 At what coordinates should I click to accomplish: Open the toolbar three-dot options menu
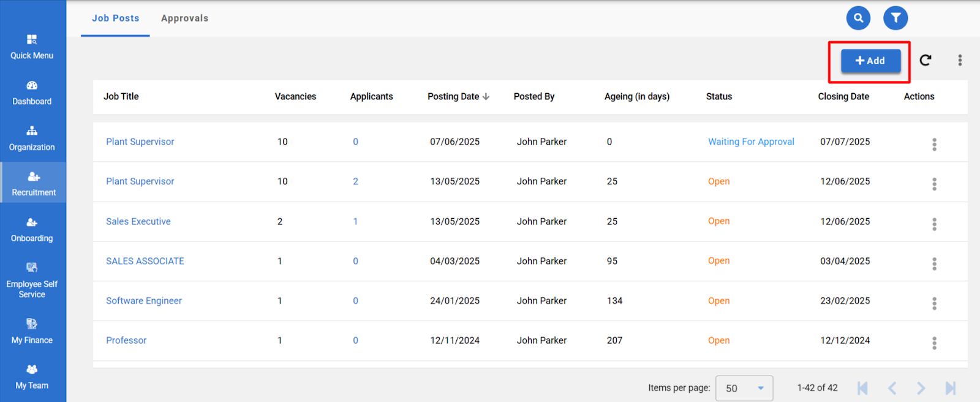pyautogui.click(x=960, y=60)
